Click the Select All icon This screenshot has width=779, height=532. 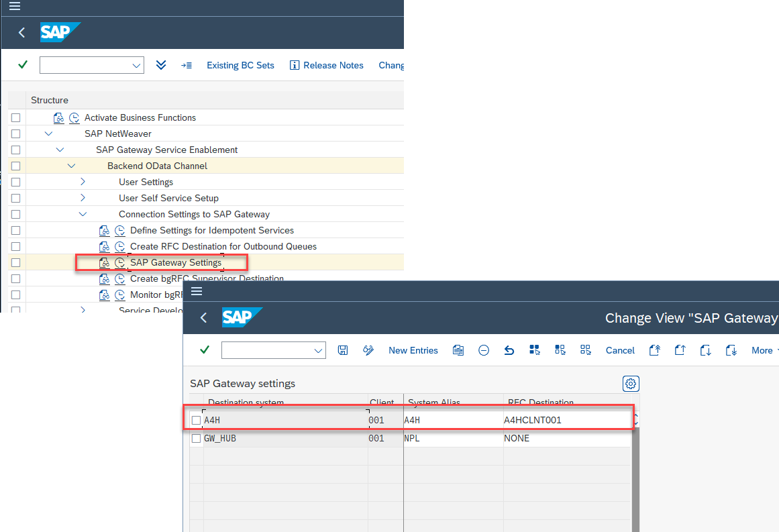[535, 350]
